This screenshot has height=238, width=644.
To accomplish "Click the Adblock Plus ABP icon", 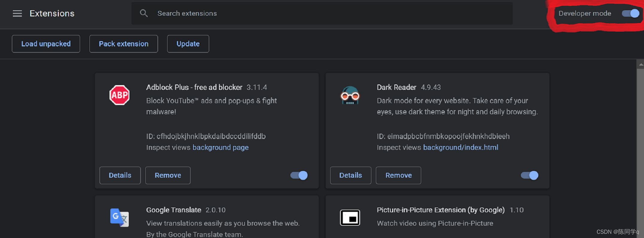I will 119,95.
